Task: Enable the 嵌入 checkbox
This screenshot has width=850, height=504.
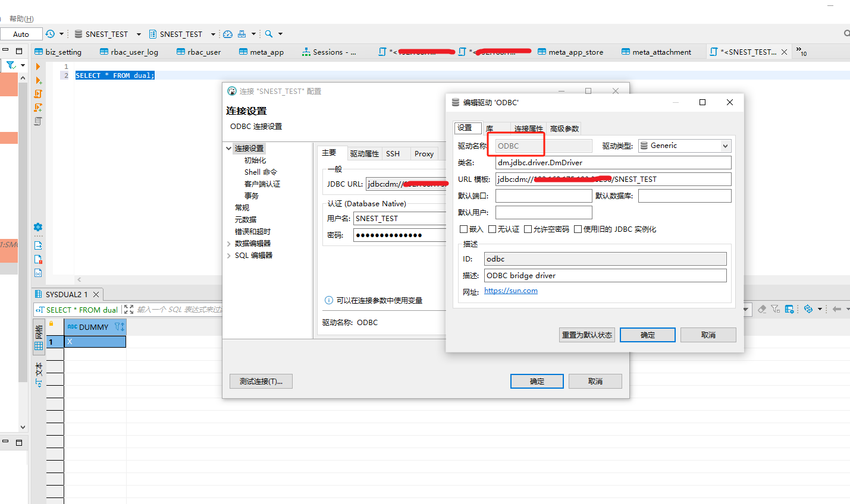Action: tap(464, 229)
